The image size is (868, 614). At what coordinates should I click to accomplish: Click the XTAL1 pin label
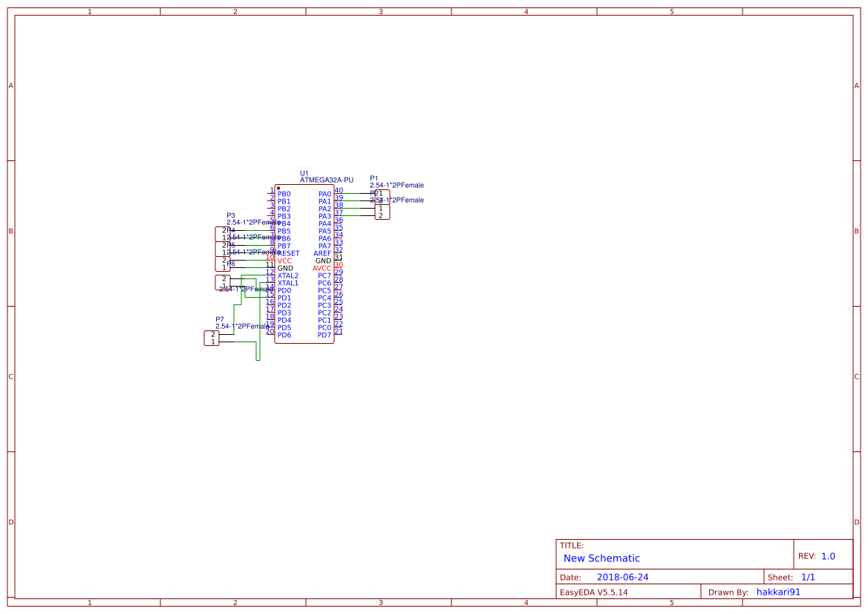288,284
